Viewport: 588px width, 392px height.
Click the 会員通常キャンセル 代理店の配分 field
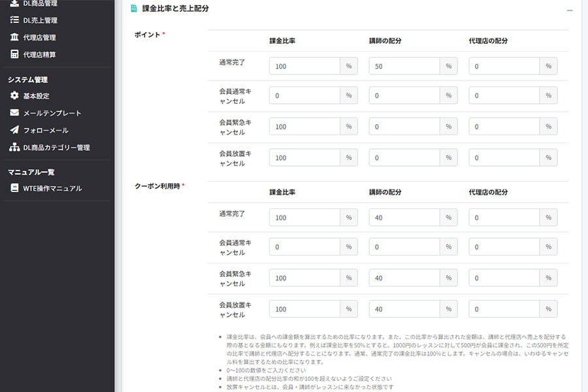point(504,95)
